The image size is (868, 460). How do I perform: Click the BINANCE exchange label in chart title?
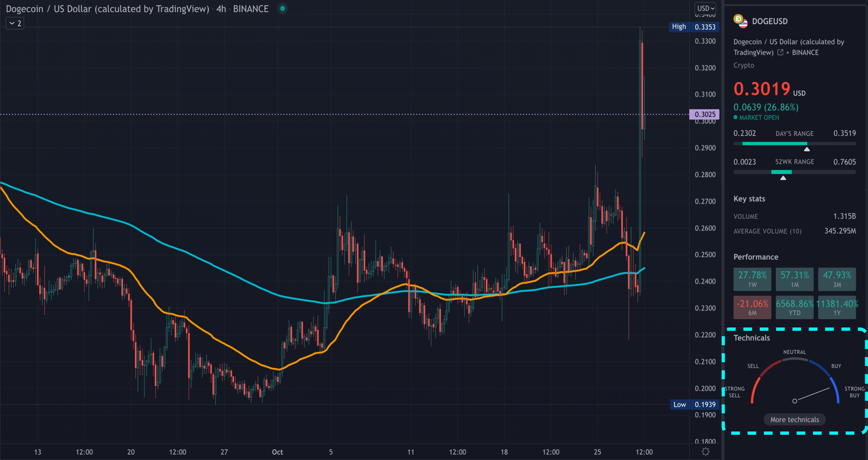251,9
